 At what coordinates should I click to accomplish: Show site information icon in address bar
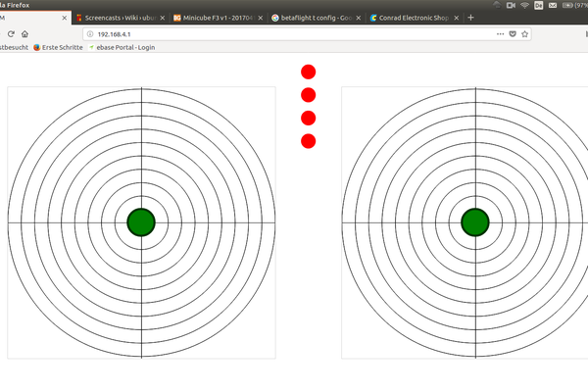90,34
